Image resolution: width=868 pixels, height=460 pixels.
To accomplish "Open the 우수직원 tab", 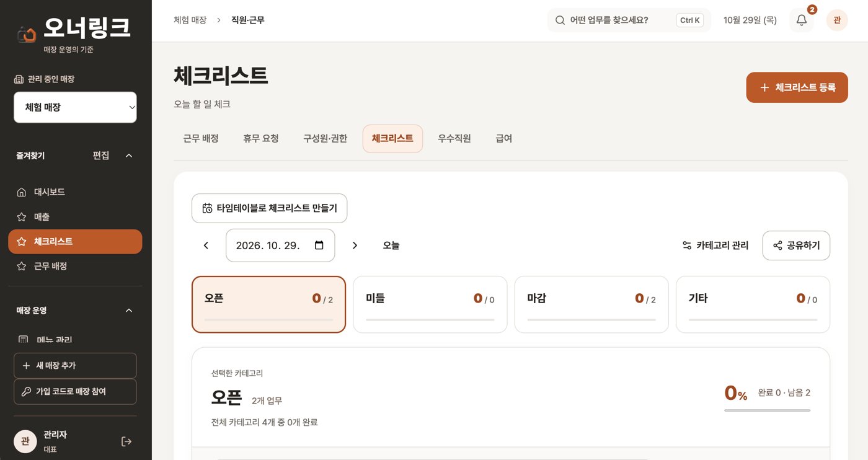I will [454, 138].
